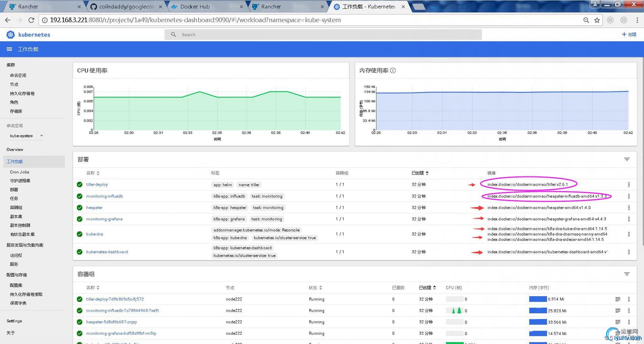This screenshot has width=644, height=344.
Task: Open actions menu for monitoring-influxdb pod
Action: [629, 311]
